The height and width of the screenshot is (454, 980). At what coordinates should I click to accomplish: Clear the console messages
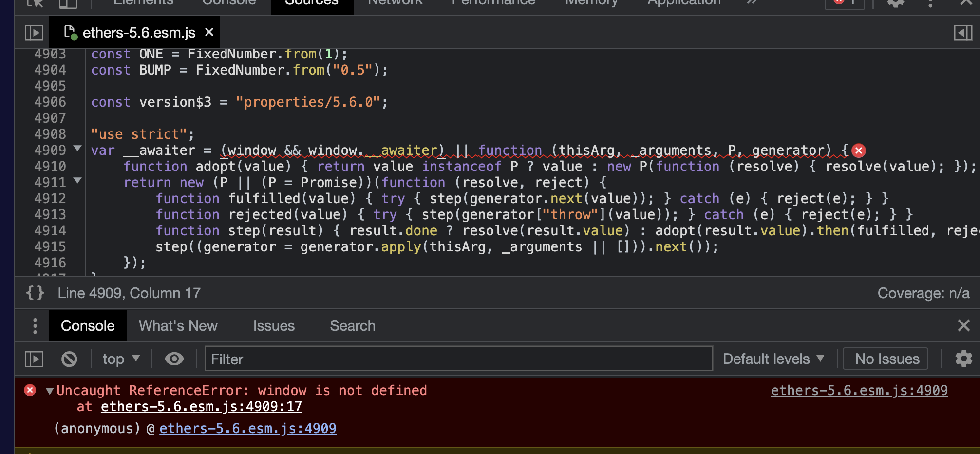pyautogui.click(x=69, y=359)
